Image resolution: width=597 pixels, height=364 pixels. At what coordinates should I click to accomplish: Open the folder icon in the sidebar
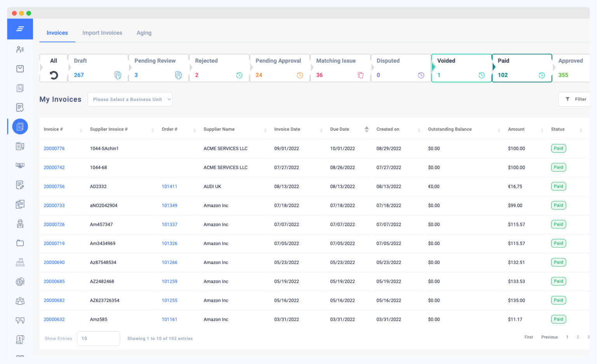[20, 243]
